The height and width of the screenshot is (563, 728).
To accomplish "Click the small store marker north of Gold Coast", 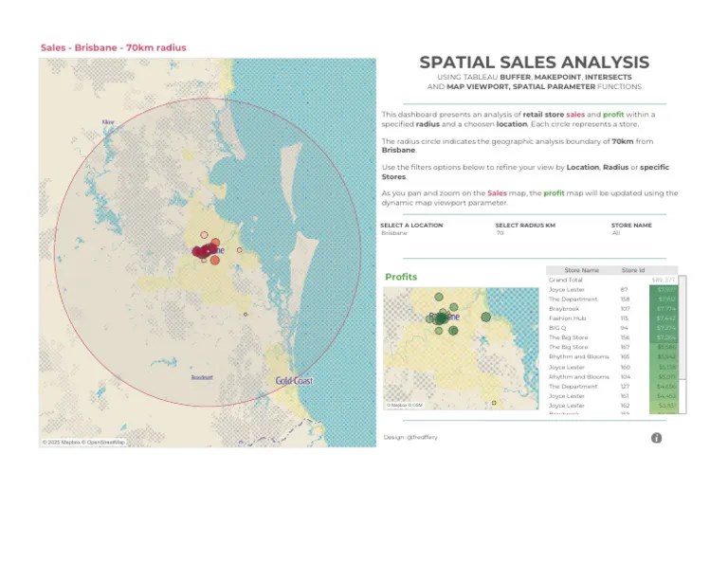I will (246, 315).
